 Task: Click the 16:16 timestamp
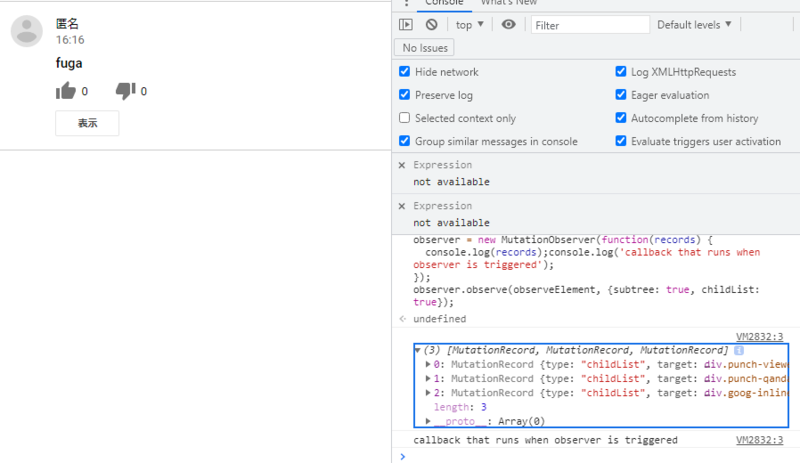[70, 40]
